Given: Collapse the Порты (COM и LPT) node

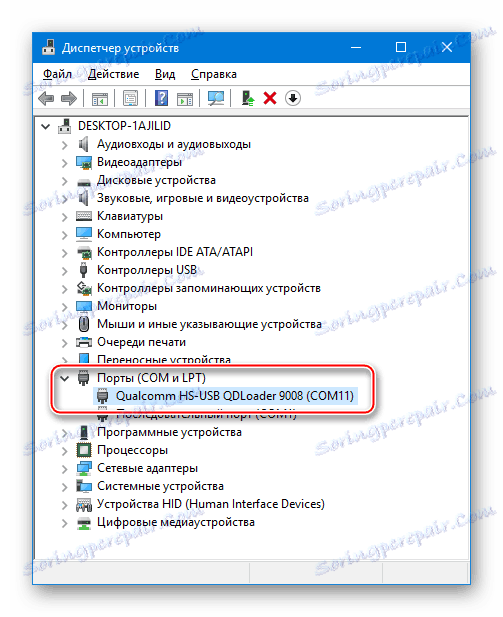Looking at the screenshot, I should [x=64, y=379].
